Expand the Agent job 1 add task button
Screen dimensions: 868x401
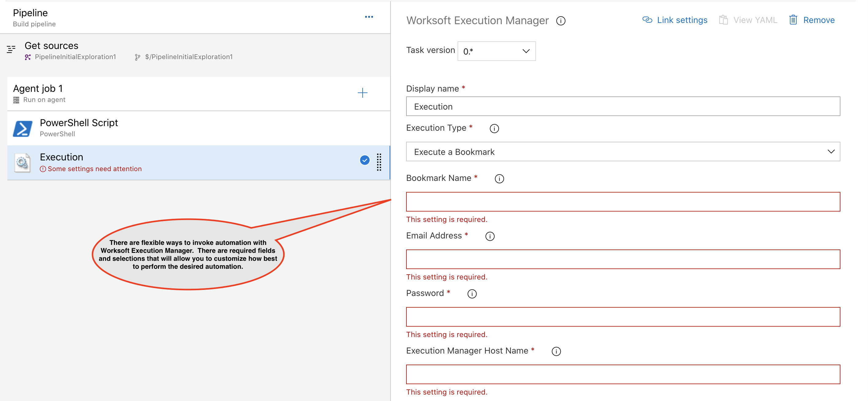pyautogui.click(x=363, y=92)
